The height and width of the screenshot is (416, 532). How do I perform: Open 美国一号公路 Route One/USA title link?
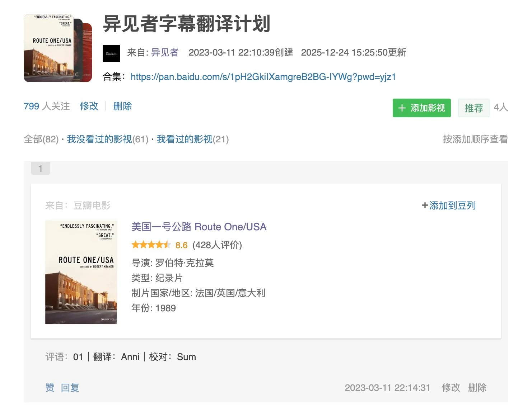[x=199, y=227]
